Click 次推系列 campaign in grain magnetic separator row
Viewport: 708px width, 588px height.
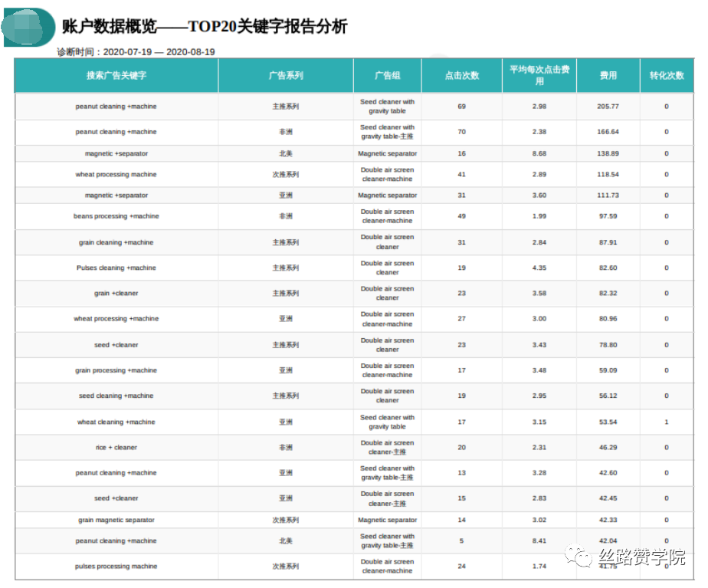point(286,520)
